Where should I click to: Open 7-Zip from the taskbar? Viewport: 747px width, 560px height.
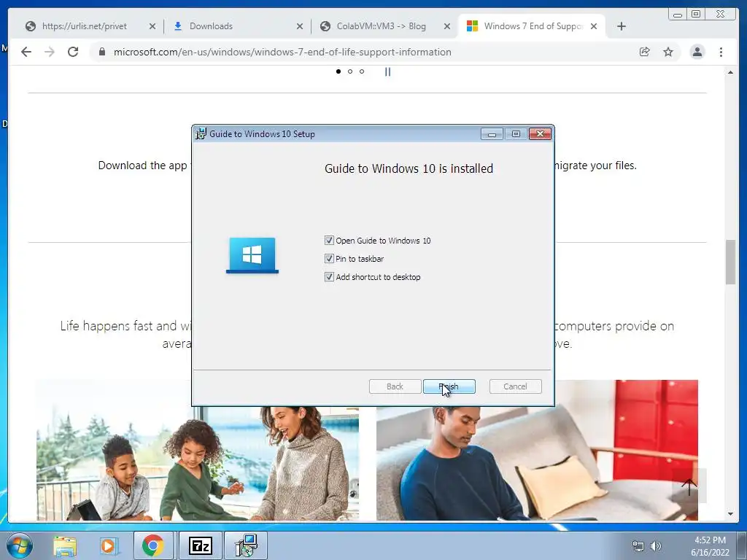200,545
